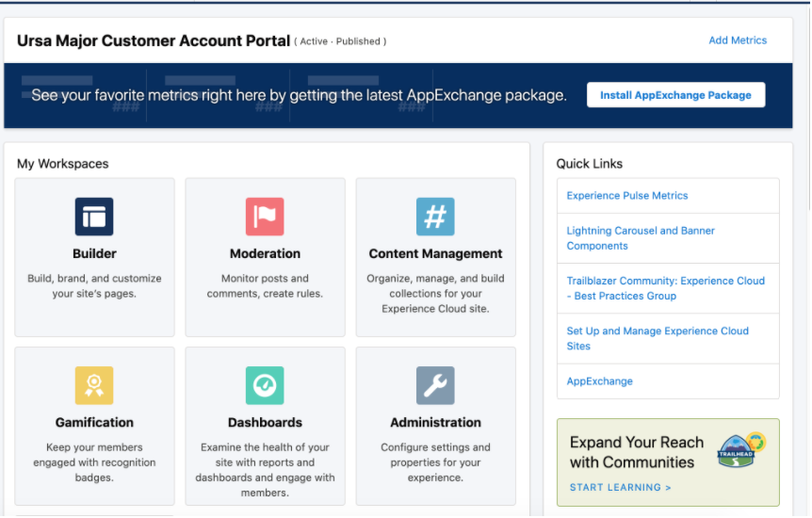
Task: Click the Moderation flag icon
Action: click(265, 217)
